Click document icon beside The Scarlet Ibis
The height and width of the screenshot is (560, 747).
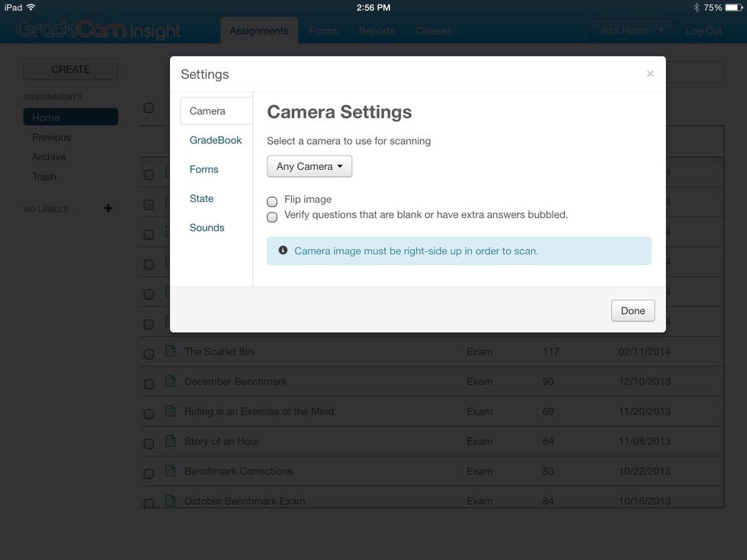click(x=170, y=351)
